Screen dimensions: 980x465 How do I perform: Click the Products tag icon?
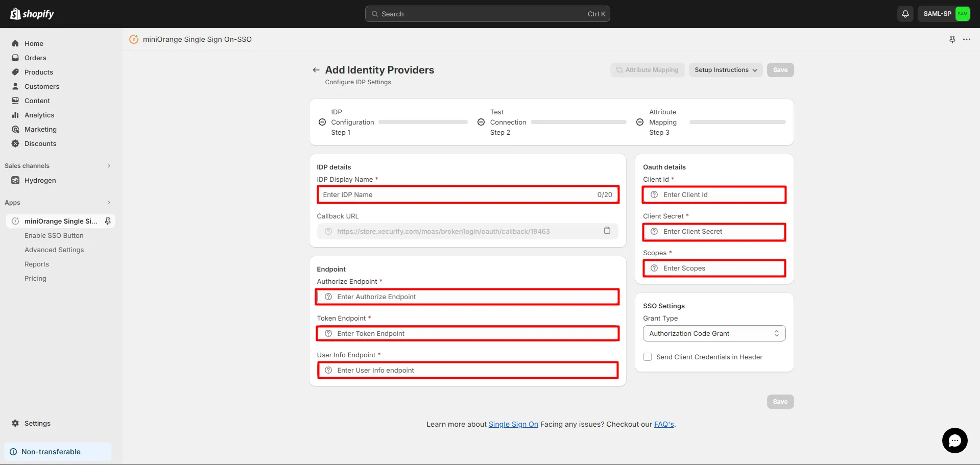click(x=15, y=72)
